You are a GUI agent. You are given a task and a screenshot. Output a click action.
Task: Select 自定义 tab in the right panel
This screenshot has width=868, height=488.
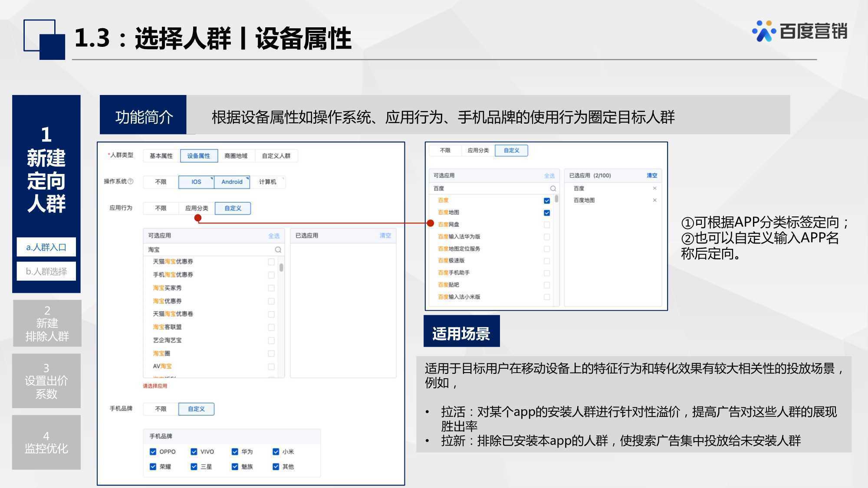click(x=511, y=151)
